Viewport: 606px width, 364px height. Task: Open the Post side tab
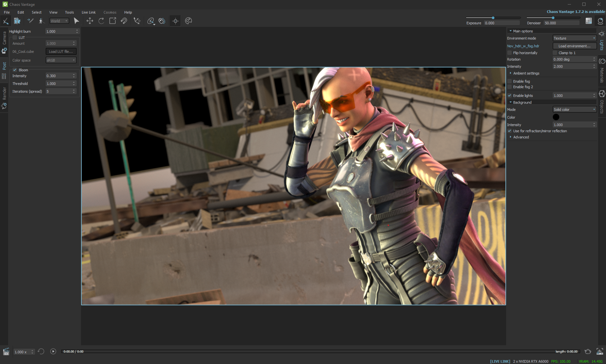click(x=4, y=71)
